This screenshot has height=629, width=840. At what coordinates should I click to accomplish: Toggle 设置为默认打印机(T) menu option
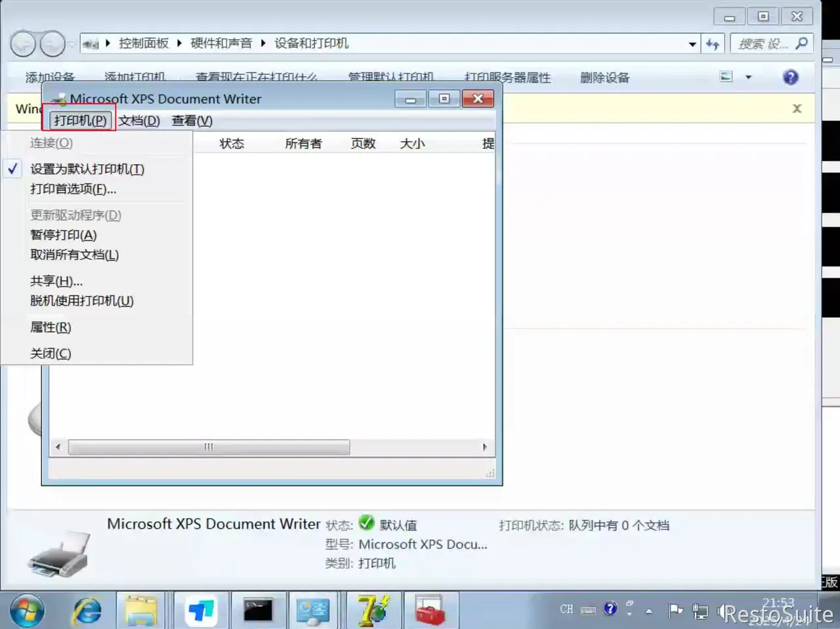coord(87,169)
